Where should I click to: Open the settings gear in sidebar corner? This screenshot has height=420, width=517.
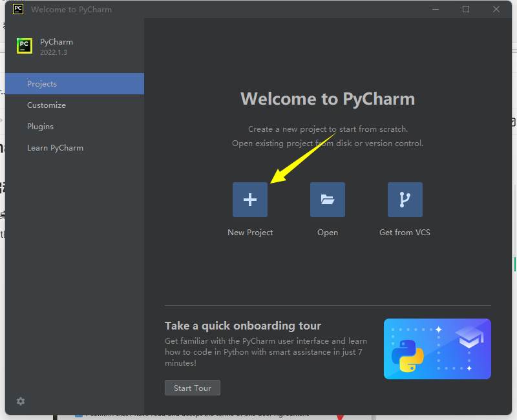(x=21, y=401)
